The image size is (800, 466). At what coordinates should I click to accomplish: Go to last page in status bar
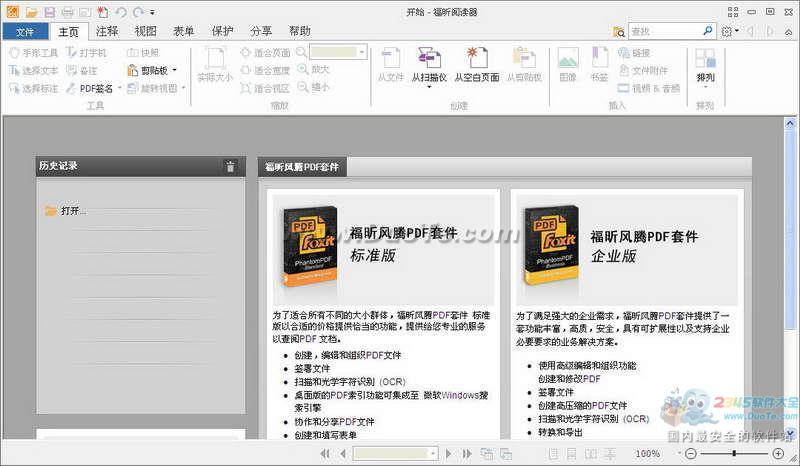coord(466,453)
